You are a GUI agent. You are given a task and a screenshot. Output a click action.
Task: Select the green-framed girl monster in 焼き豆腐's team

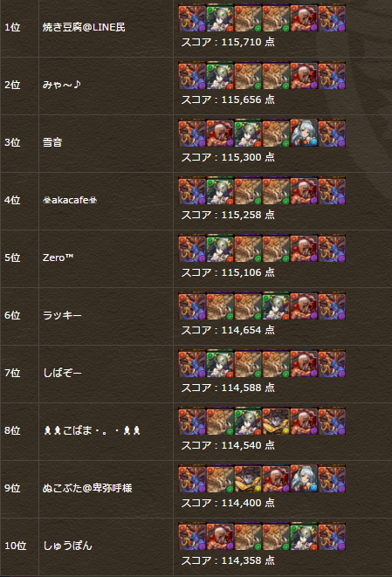tap(220, 17)
